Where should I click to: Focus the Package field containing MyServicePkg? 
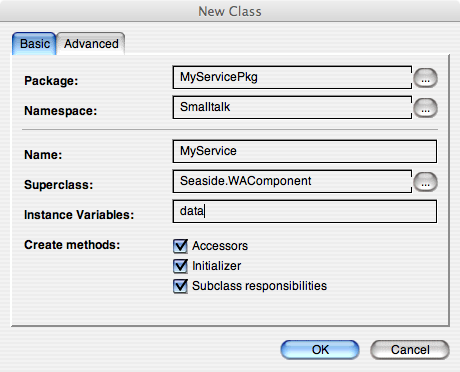click(x=292, y=77)
